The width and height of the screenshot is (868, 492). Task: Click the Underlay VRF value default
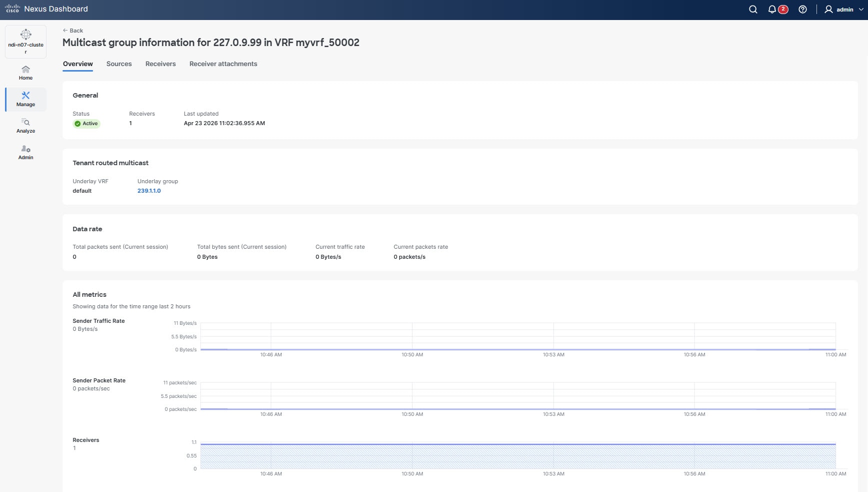pos(82,191)
